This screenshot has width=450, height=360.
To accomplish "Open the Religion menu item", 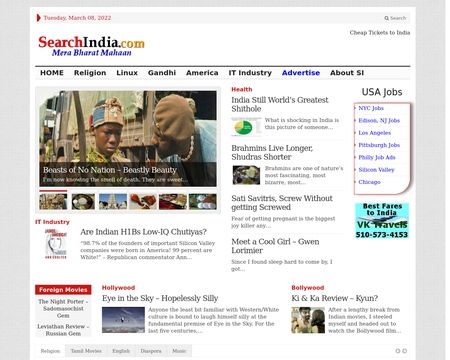I will (x=90, y=73).
